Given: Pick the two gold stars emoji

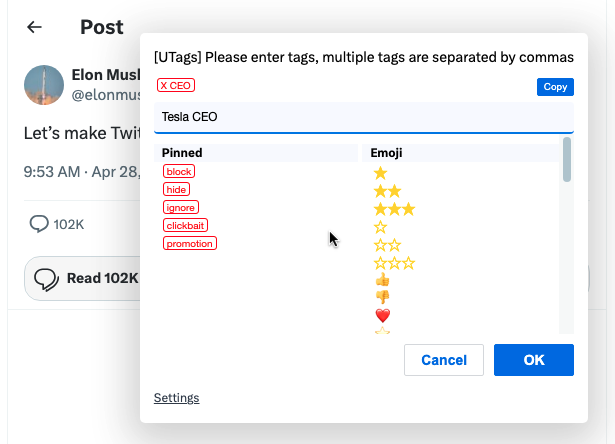Looking at the screenshot, I should [x=387, y=191].
